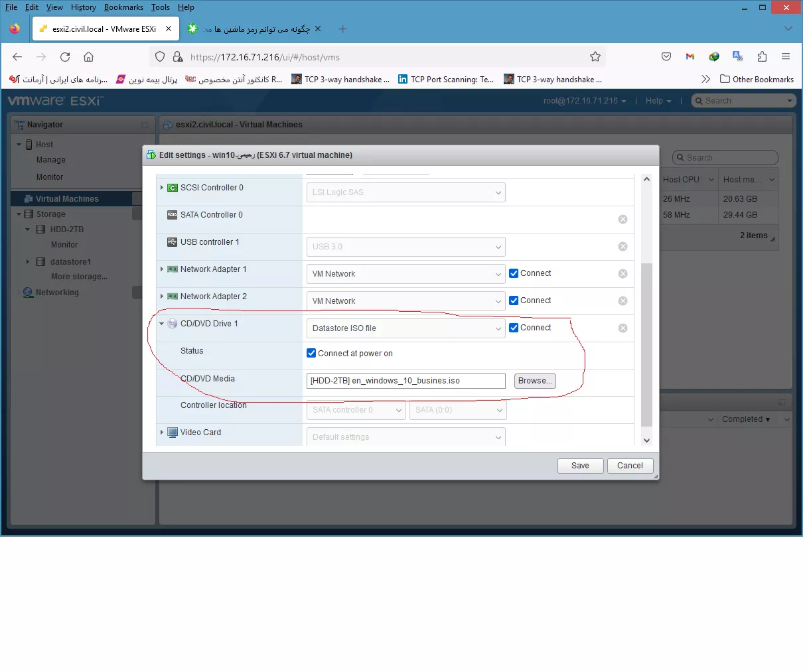
Task: Remove SATA Controller 0 with its X icon
Action: pos(623,220)
